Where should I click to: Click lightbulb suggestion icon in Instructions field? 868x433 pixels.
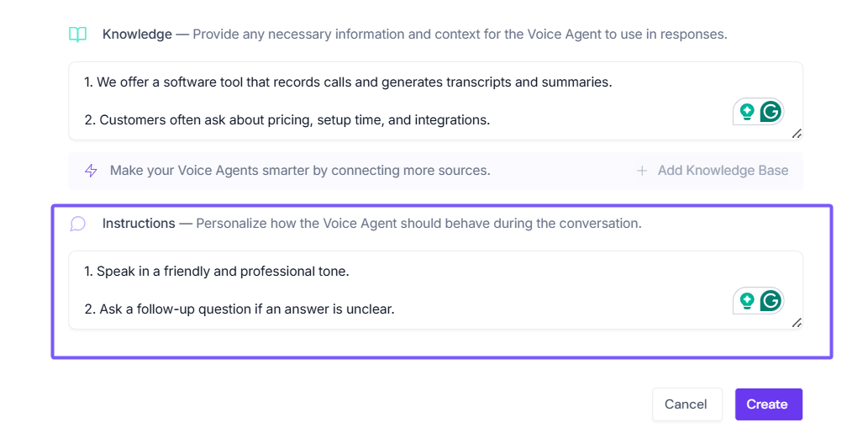click(x=746, y=301)
